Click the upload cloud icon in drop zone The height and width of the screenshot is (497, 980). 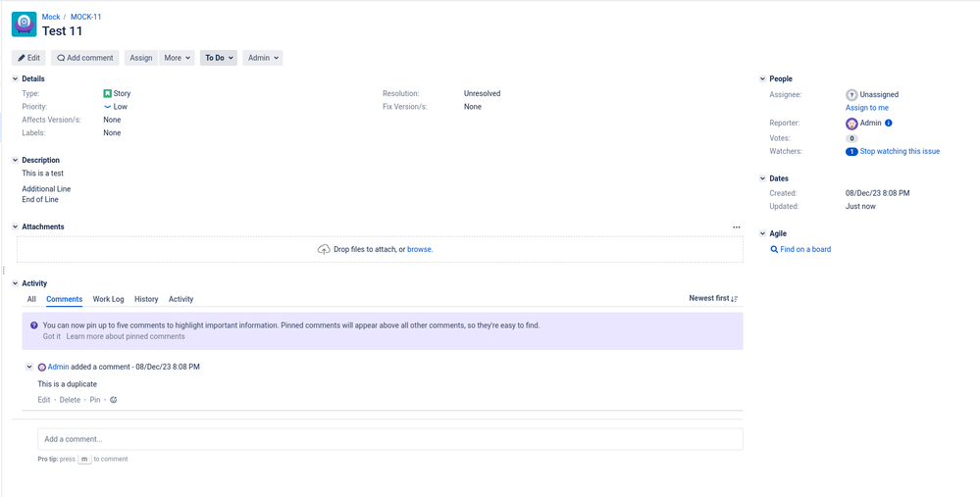pyautogui.click(x=324, y=249)
